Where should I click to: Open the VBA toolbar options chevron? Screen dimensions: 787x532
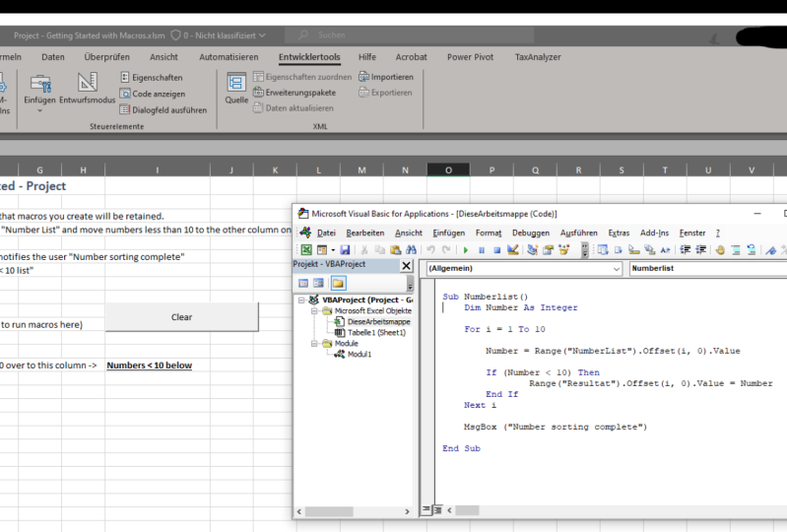click(585, 249)
